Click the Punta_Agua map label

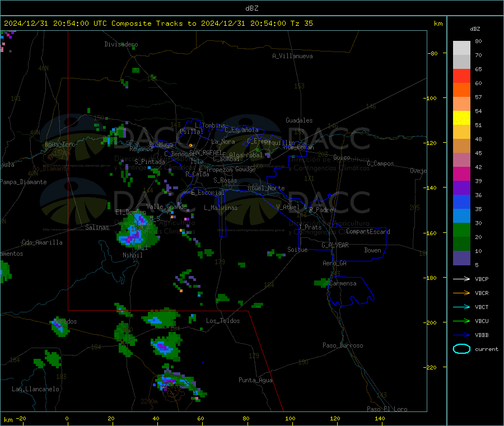click(255, 380)
